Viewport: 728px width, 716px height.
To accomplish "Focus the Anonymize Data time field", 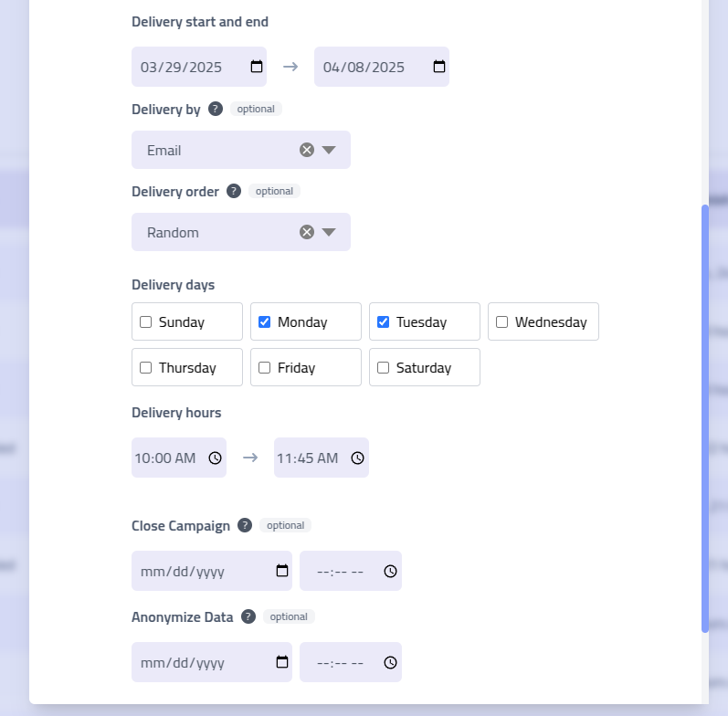I will coord(351,662).
